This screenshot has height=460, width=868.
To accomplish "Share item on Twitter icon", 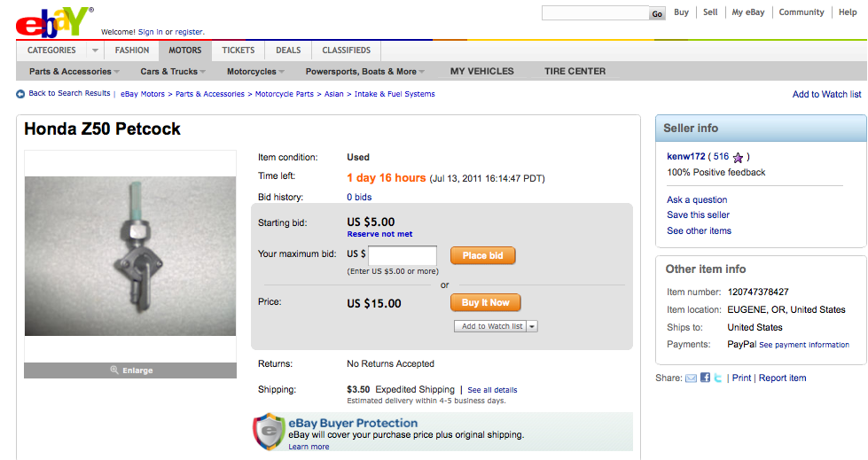I will coord(718,378).
